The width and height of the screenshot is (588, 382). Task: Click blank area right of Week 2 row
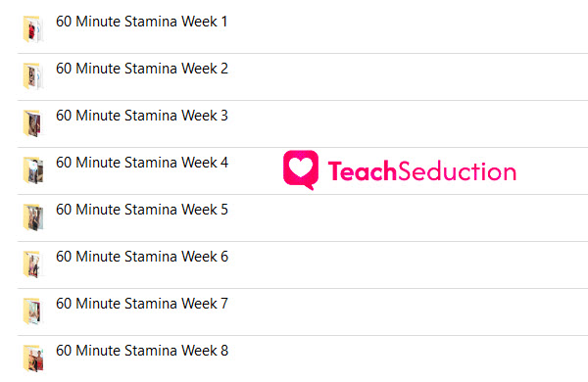[x=409, y=76]
